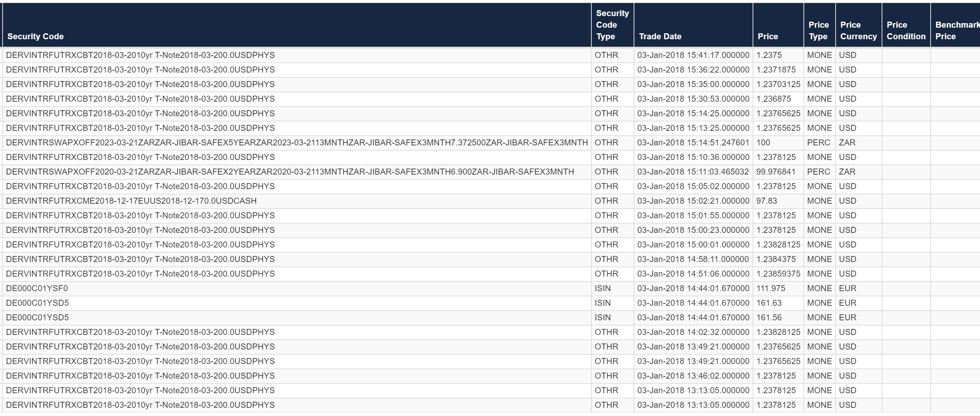The height and width of the screenshot is (416, 980).
Task: Select price value 1.2384375
Action: click(776, 259)
